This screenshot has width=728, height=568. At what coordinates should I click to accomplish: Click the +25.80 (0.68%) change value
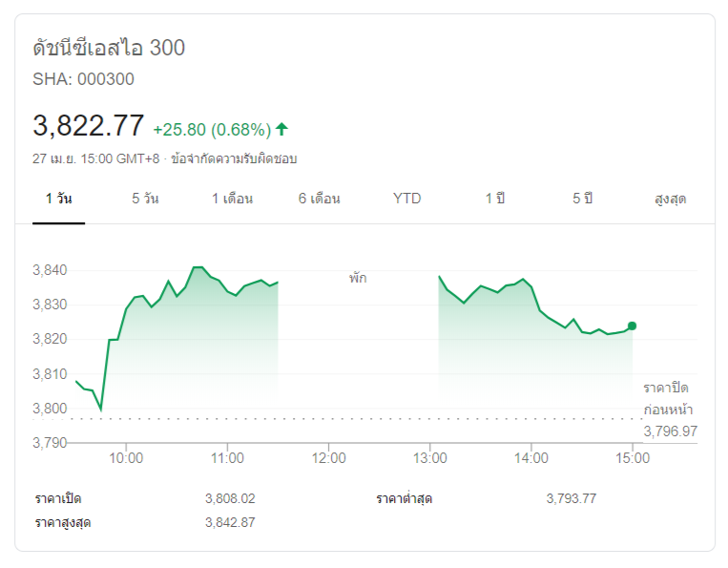pos(212,129)
